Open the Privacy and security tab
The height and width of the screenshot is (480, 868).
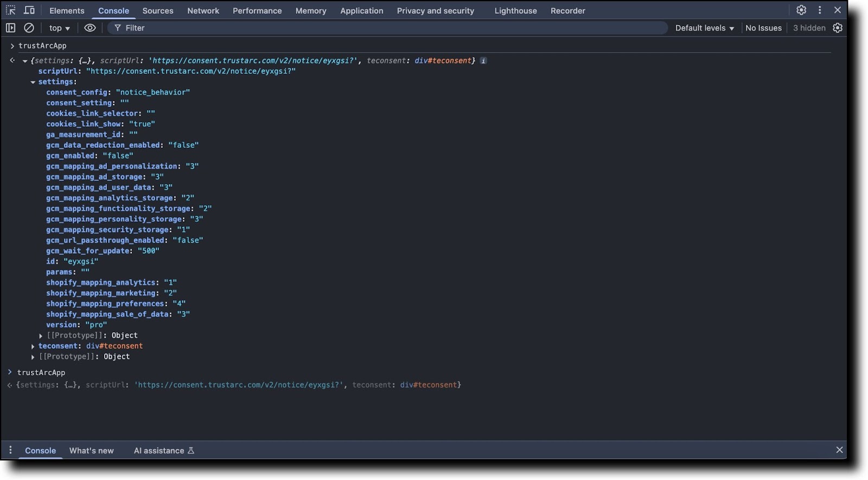click(x=436, y=11)
